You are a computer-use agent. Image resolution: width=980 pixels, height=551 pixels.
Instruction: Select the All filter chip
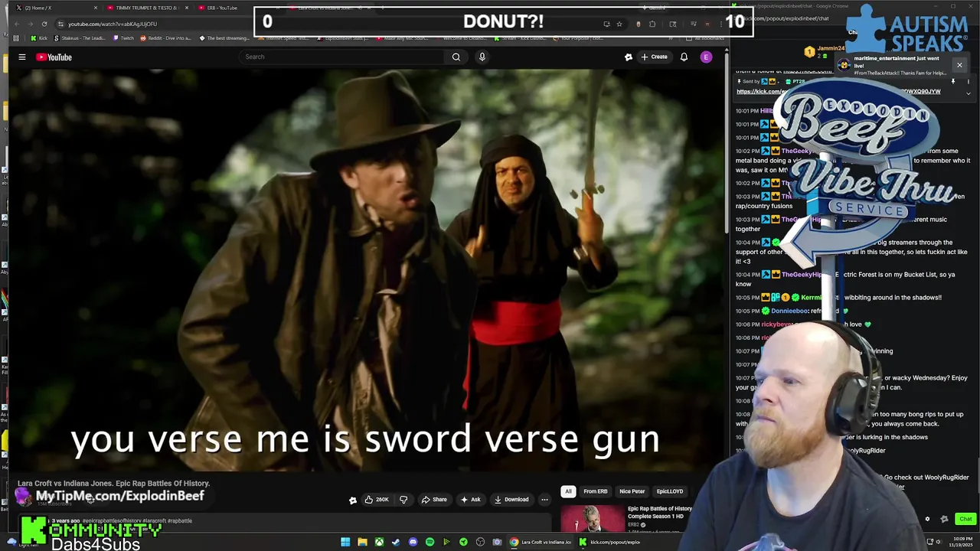tap(568, 491)
